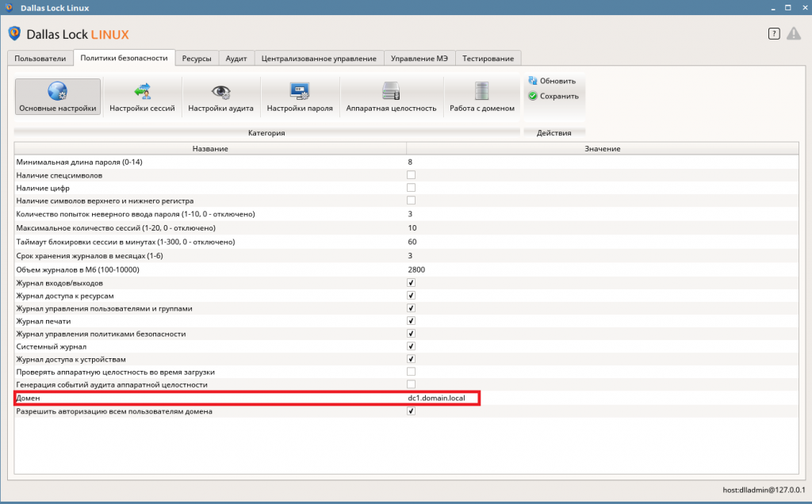This screenshot has width=812, height=504.
Task: Open Настройки сессий arrows icon
Action: click(143, 91)
